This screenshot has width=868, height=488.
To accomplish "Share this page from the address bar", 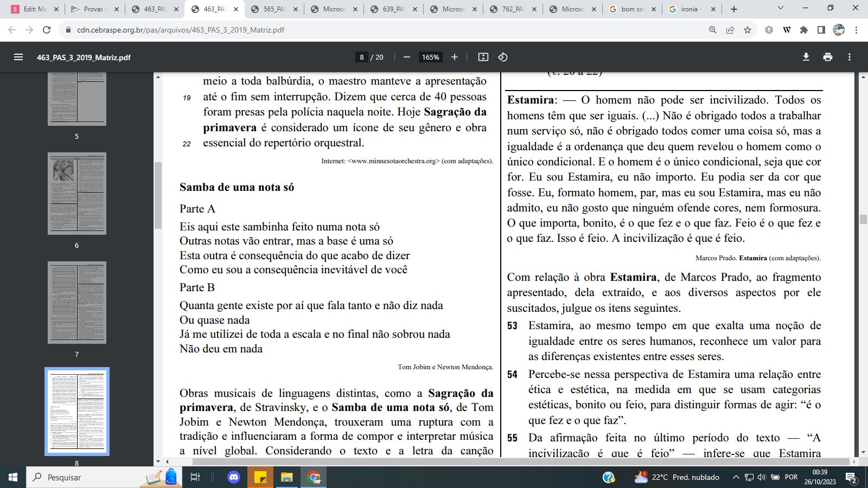I will (730, 30).
